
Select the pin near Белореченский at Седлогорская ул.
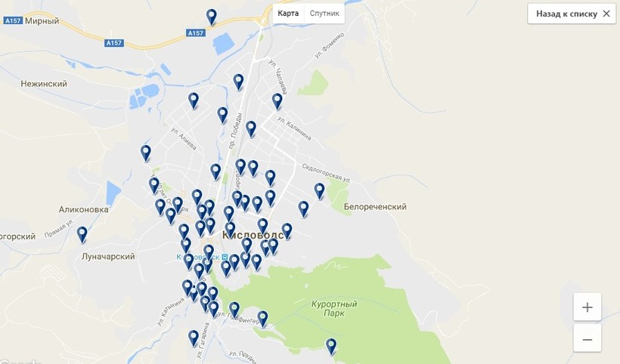320,191
